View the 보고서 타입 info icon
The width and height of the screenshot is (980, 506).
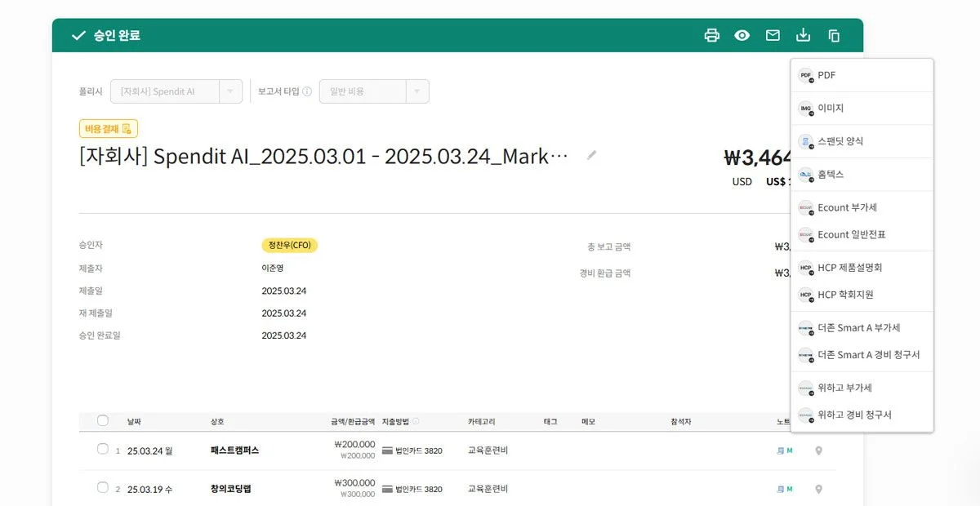coord(308,91)
